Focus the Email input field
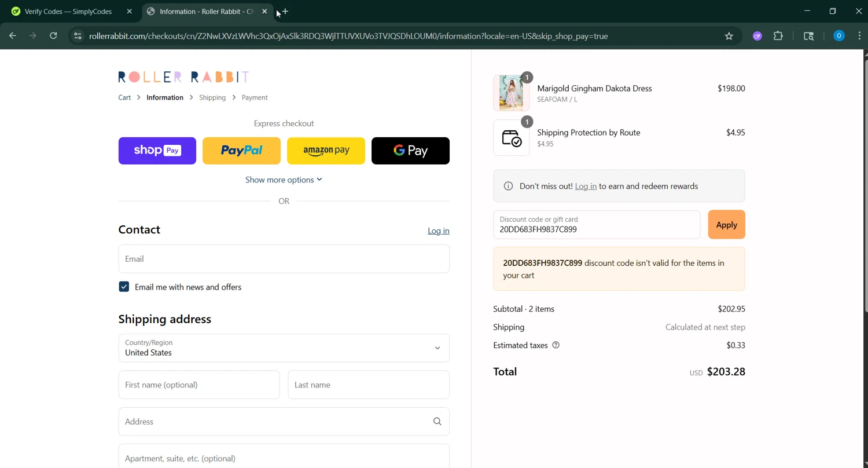The width and height of the screenshot is (868, 468). (284, 259)
